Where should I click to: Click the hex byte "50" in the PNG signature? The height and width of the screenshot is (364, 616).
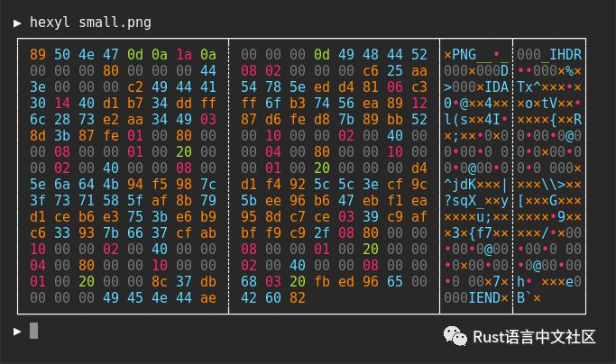click(62, 55)
